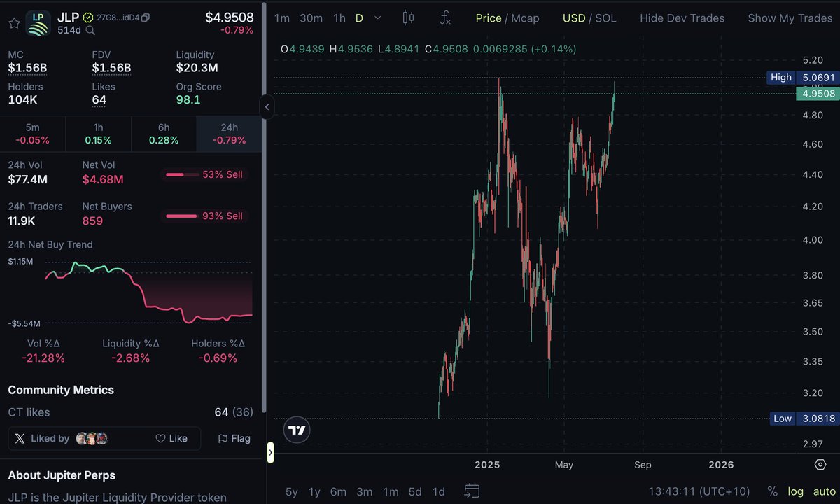This screenshot has width=840, height=504.
Task: Click the -21.28% Vol change value
Action: (43, 358)
